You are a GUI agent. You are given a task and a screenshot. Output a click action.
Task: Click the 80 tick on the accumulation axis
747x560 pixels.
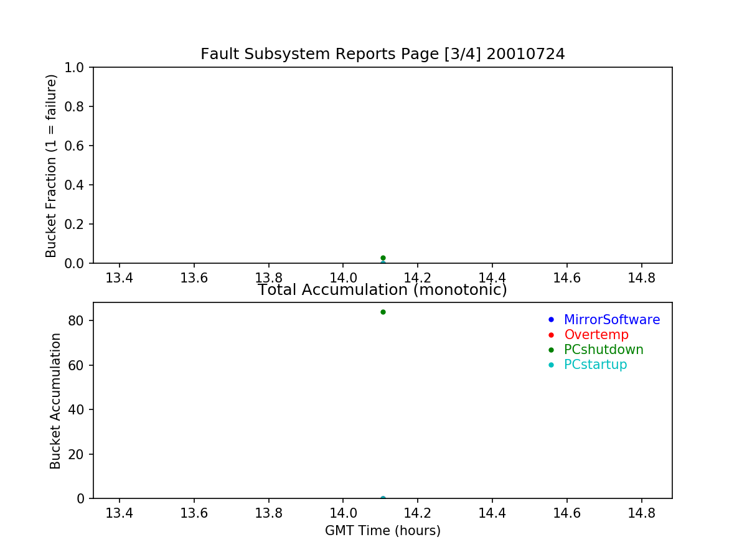78,320
